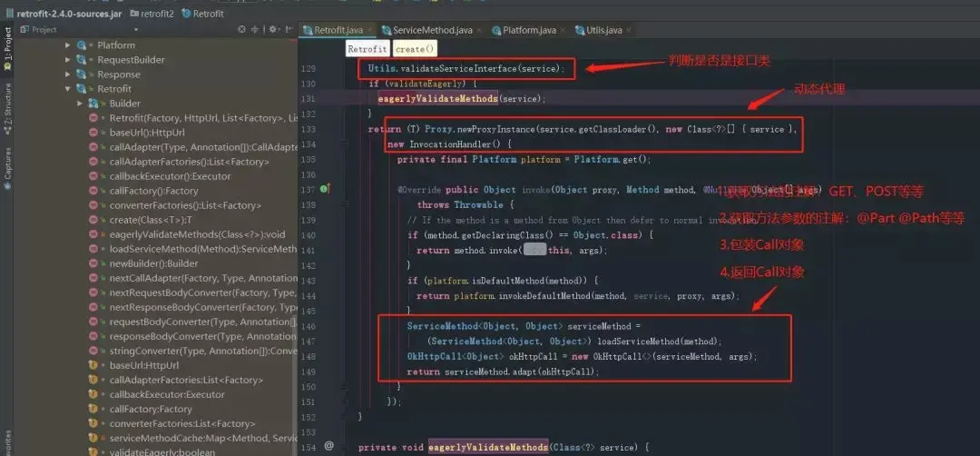Click the Builder inner class icon

tap(93, 104)
